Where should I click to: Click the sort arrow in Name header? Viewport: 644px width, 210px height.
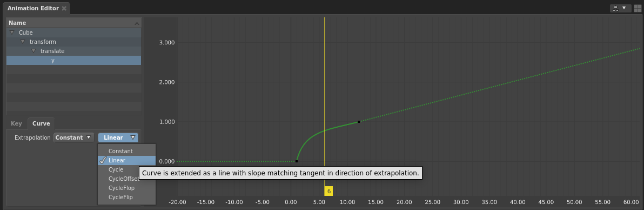pyautogui.click(x=137, y=23)
